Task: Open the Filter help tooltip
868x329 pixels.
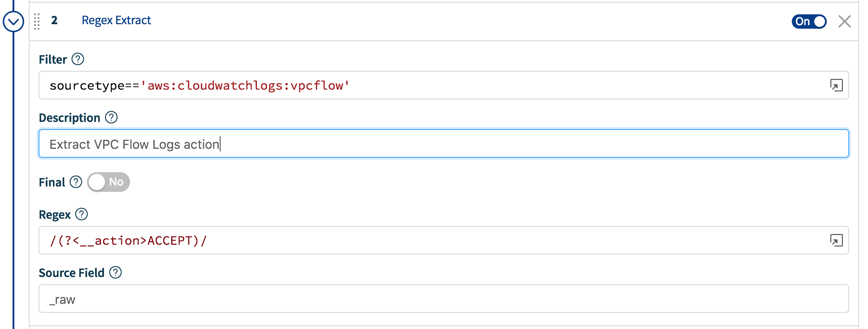Action: click(x=78, y=59)
